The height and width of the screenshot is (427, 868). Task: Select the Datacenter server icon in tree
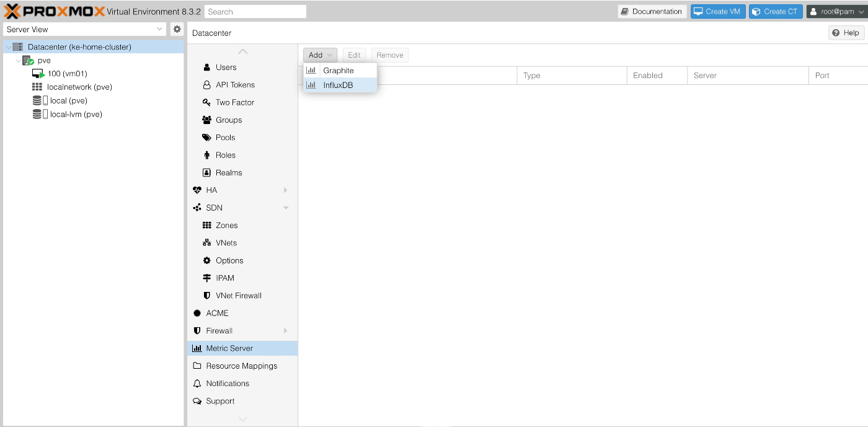pyautogui.click(x=18, y=46)
